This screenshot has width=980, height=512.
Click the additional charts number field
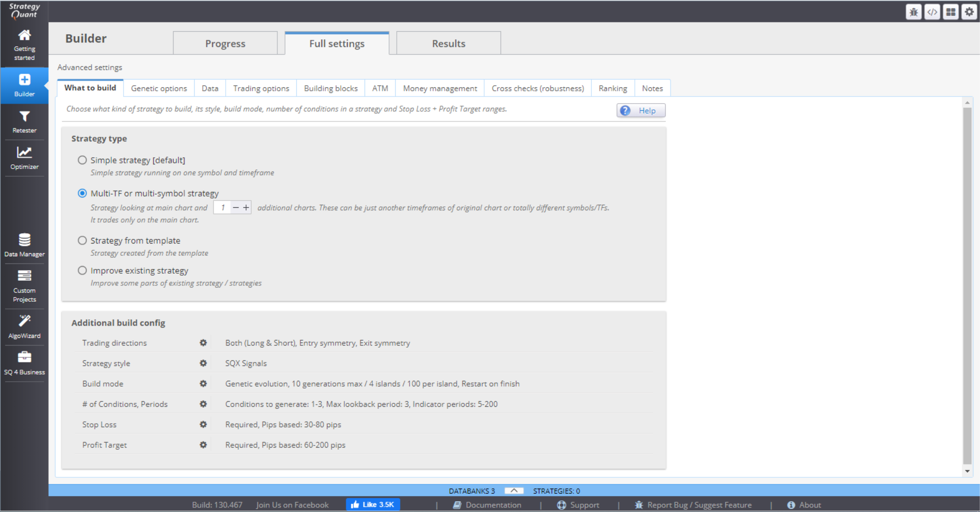tap(223, 207)
